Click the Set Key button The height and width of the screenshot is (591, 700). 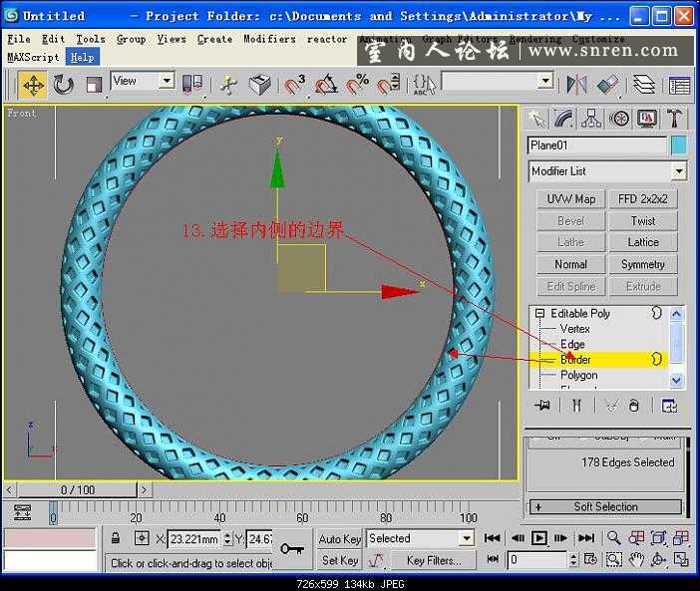[340, 560]
